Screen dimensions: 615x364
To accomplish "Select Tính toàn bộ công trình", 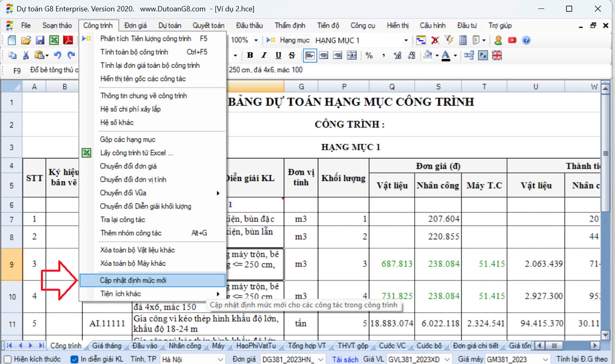I will coord(153,52).
